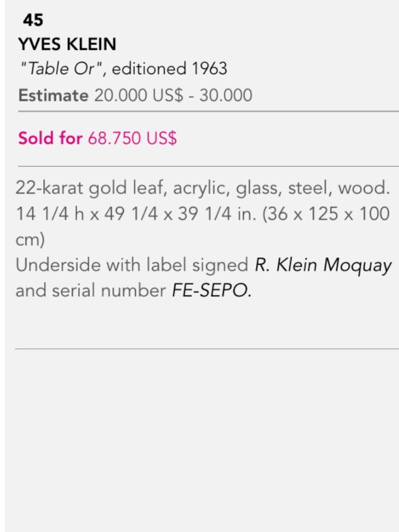Select the "Table Or" title text
The height and width of the screenshot is (532, 399).
pyautogui.click(x=61, y=68)
